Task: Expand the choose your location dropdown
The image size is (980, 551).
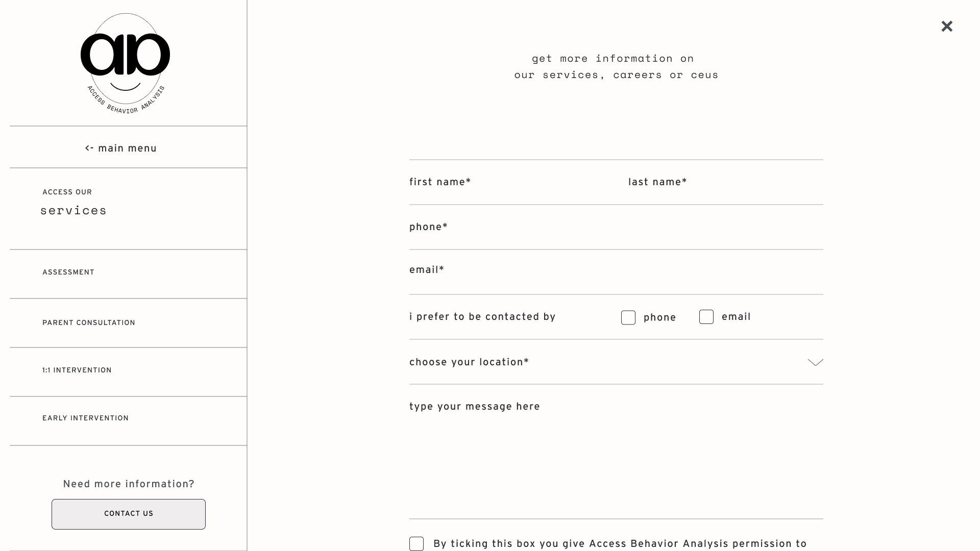Action: (616, 362)
